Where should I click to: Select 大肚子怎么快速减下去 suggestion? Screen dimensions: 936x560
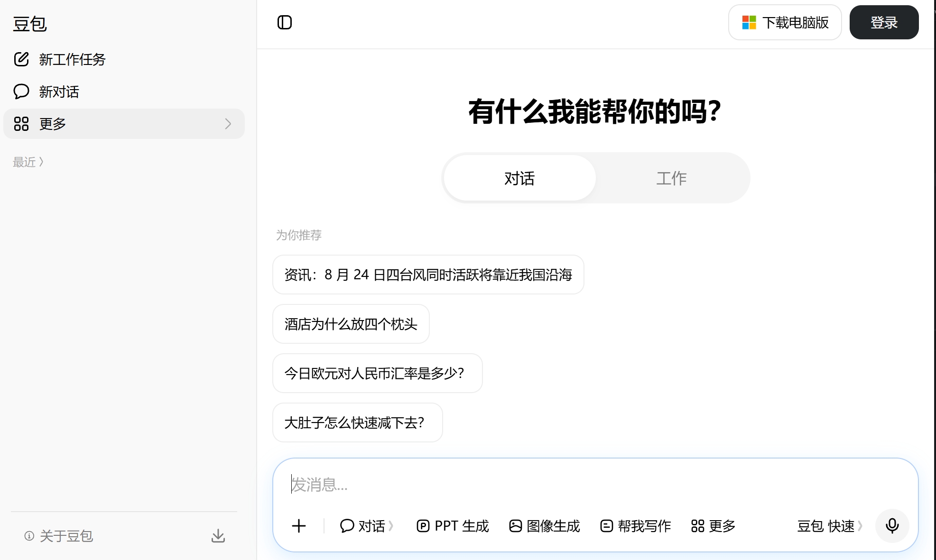tap(358, 422)
